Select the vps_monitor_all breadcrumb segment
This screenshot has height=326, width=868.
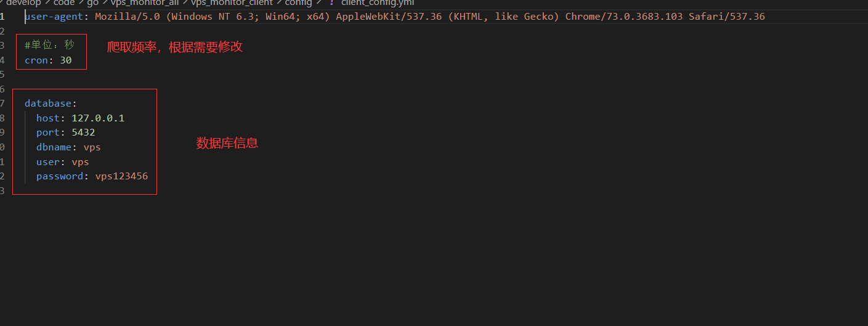pyautogui.click(x=145, y=2)
